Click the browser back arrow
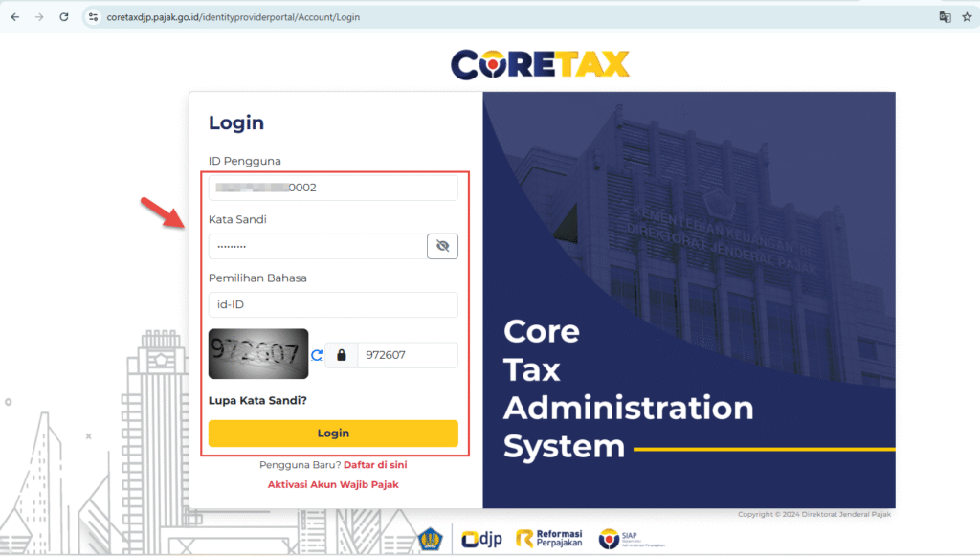 [x=15, y=17]
